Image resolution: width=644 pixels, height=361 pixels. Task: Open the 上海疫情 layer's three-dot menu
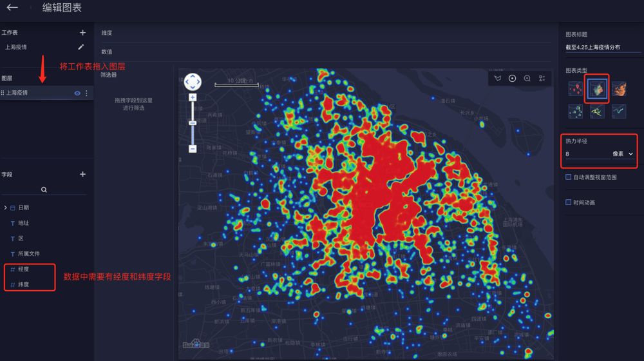[86, 93]
